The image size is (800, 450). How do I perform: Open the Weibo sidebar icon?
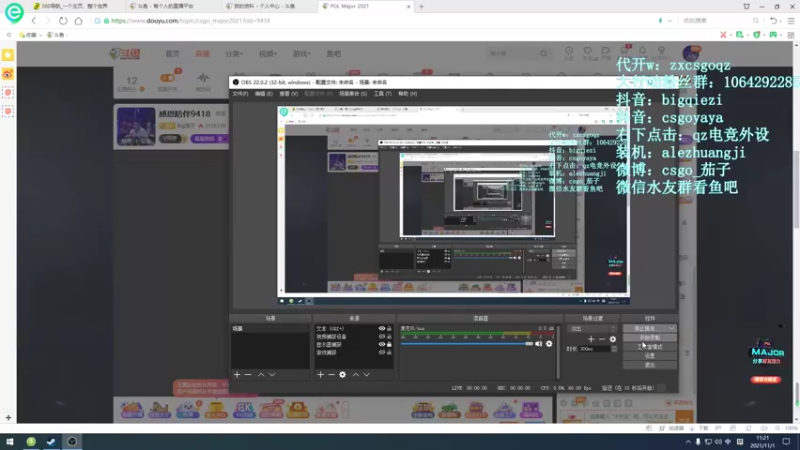click(x=8, y=74)
